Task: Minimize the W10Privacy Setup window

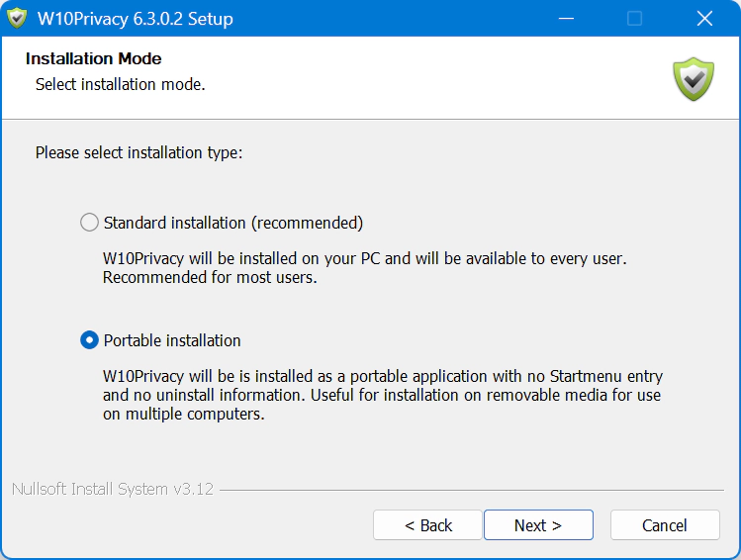Action: [566, 19]
